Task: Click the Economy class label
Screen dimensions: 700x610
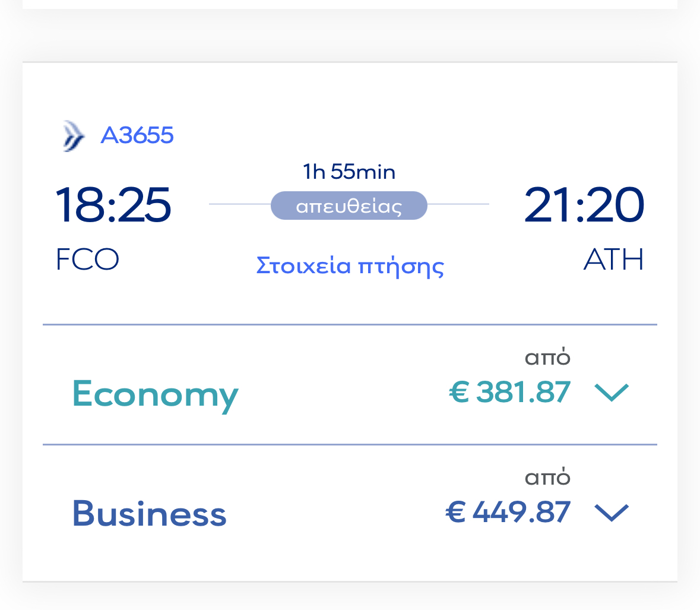Action: (x=156, y=394)
